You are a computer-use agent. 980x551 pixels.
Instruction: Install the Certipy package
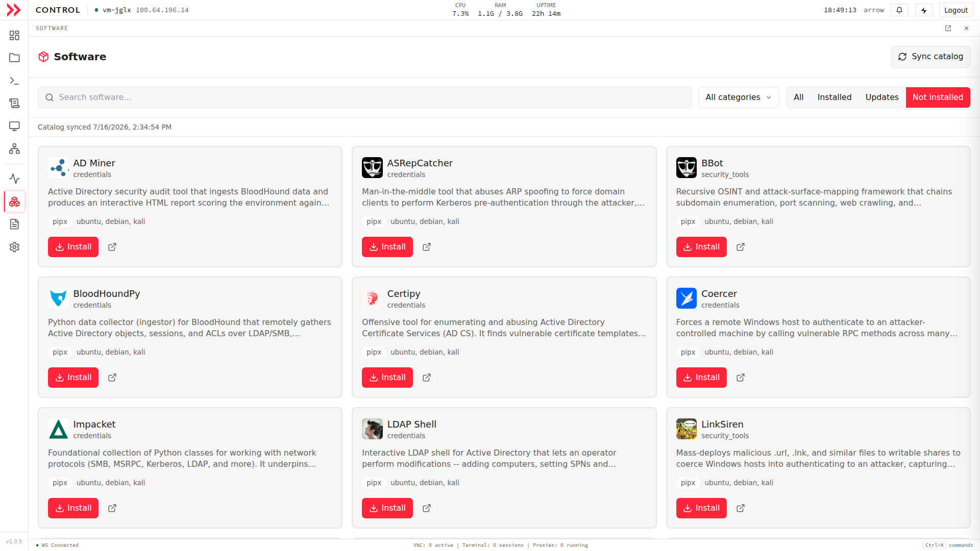387,378
